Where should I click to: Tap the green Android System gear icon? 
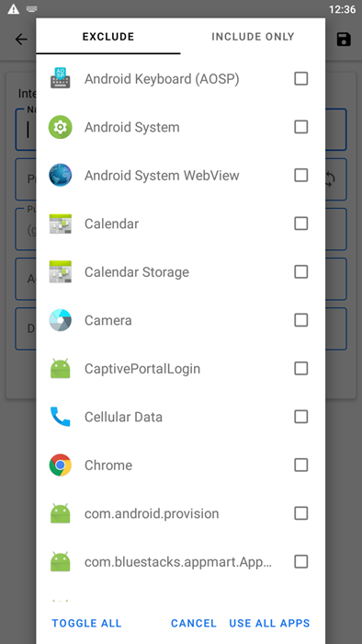click(61, 127)
